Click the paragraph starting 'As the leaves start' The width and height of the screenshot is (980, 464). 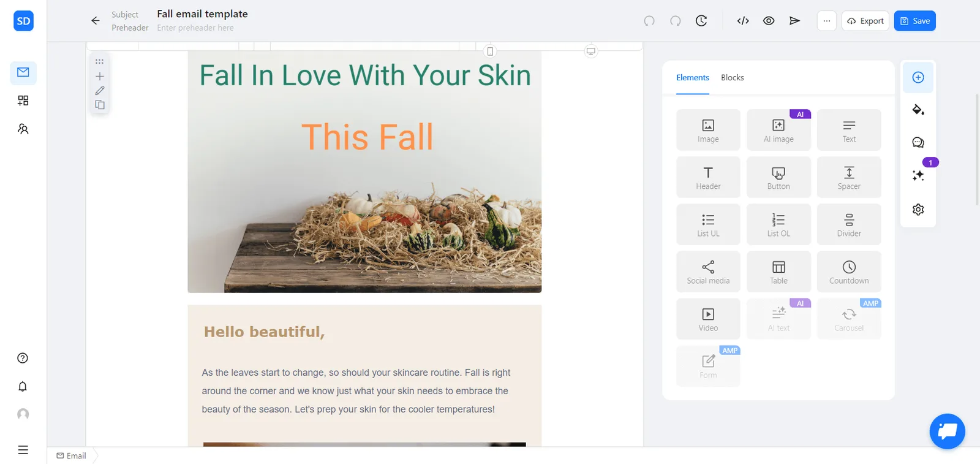point(356,391)
